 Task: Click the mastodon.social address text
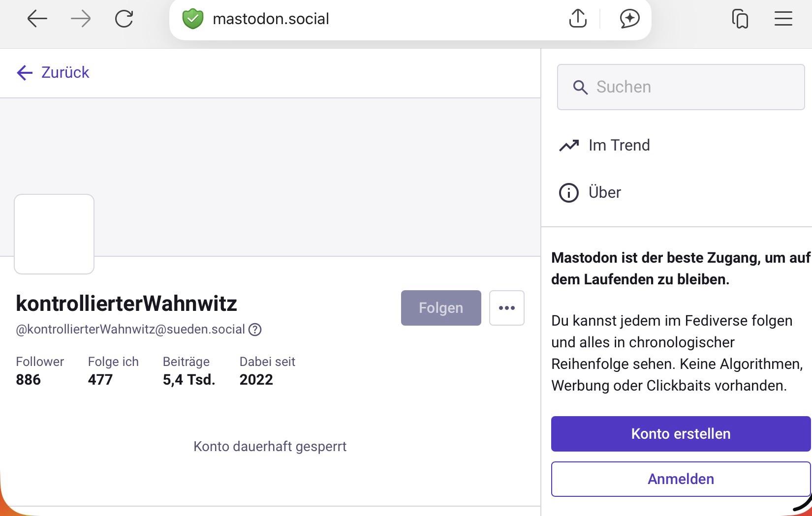pyautogui.click(x=271, y=19)
